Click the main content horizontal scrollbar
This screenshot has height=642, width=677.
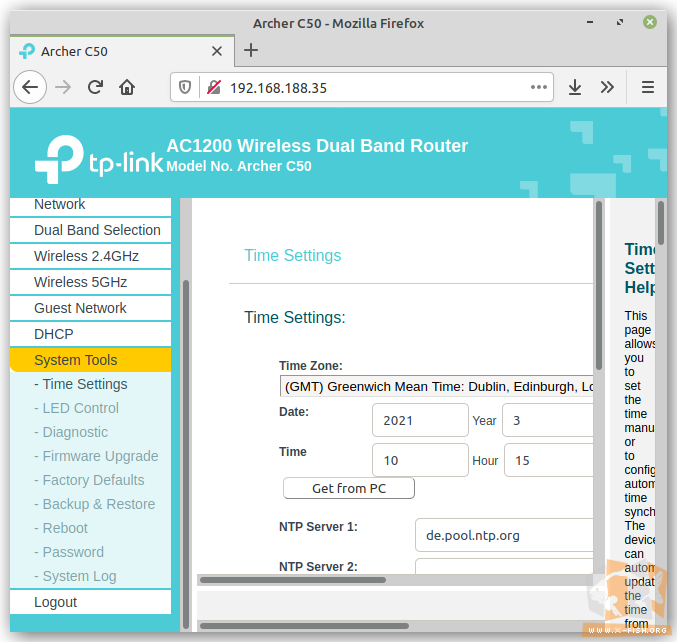(x=293, y=580)
